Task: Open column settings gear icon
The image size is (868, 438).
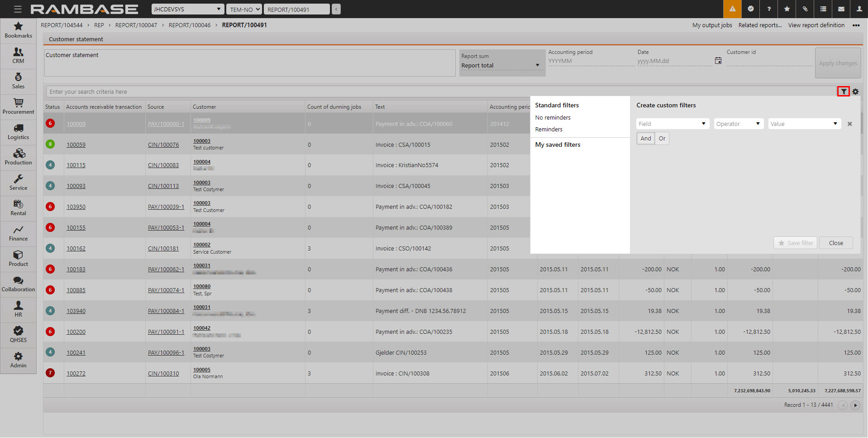Action: pos(855,91)
